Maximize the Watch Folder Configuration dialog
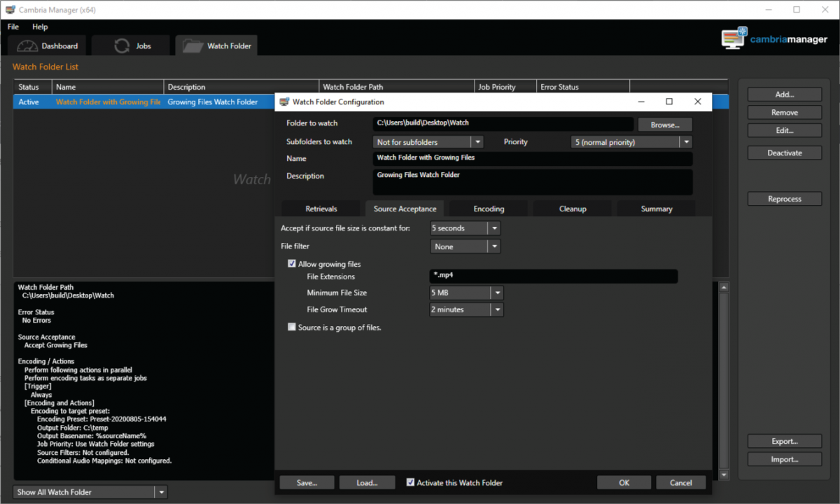The width and height of the screenshot is (840, 504). 669,102
